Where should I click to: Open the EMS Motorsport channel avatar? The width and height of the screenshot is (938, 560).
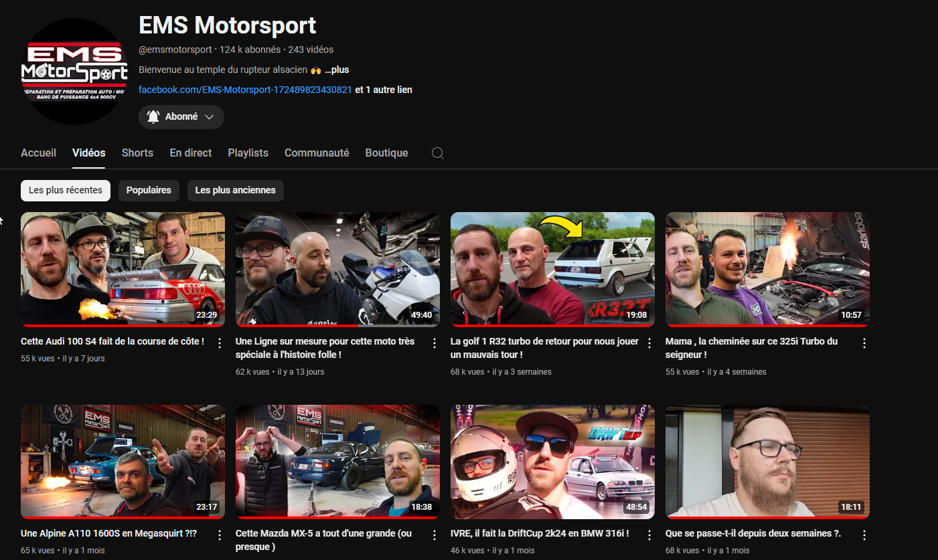[x=74, y=72]
